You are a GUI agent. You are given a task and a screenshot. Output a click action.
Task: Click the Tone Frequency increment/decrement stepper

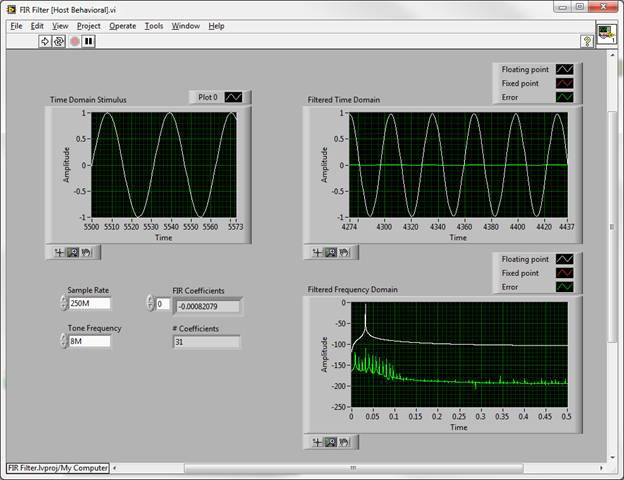click(x=64, y=341)
